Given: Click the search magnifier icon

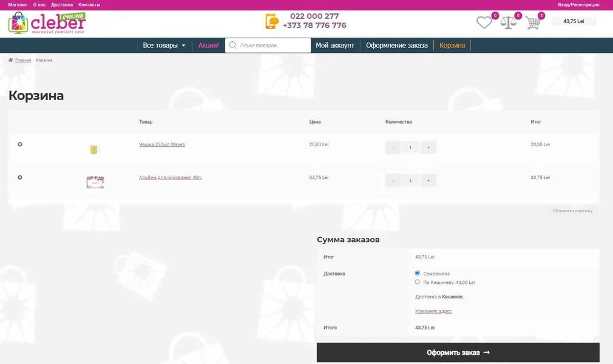Looking at the screenshot, I should (x=232, y=45).
